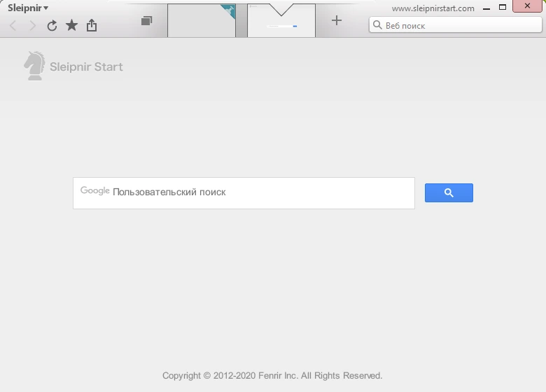Click the Sleipnir Start title text
The height and width of the screenshot is (392, 546).
(86, 66)
